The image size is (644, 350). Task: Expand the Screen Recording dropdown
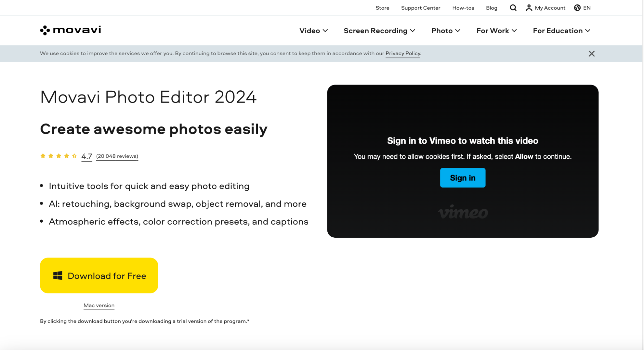[x=379, y=31]
